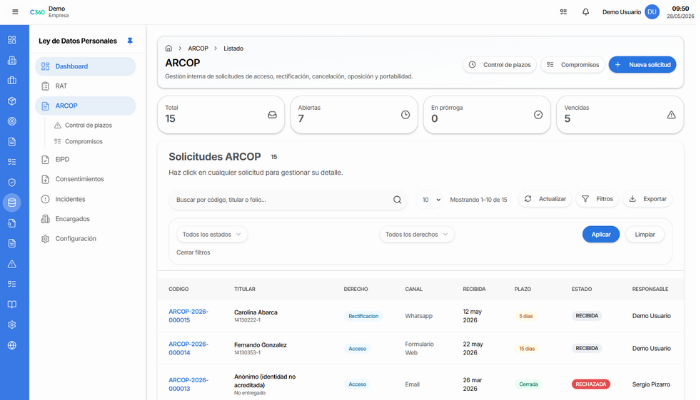Toggle the Filtros button

tap(597, 199)
